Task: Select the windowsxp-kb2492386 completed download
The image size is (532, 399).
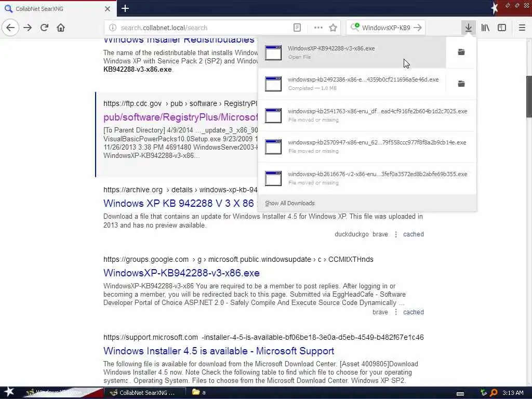Action: tap(352, 84)
